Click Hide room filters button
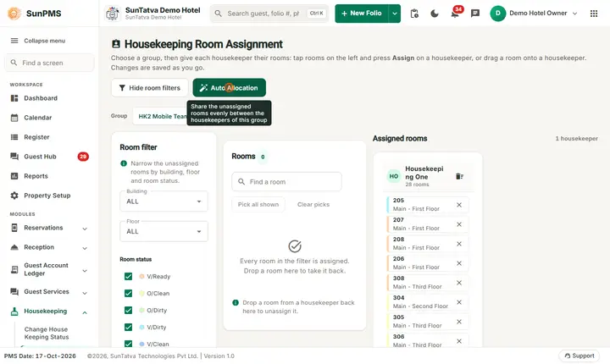Viewport: 610px width, 364px height. pos(150,88)
